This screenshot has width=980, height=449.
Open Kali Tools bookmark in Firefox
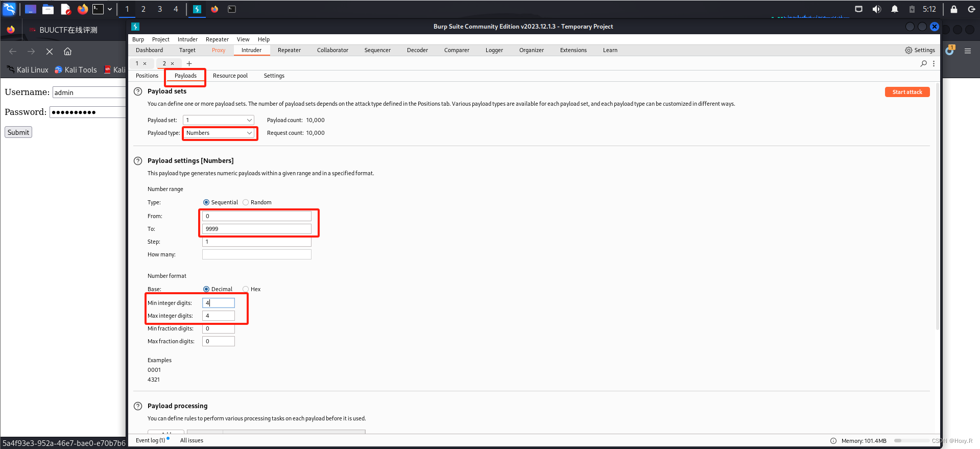pyautogui.click(x=76, y=70)
